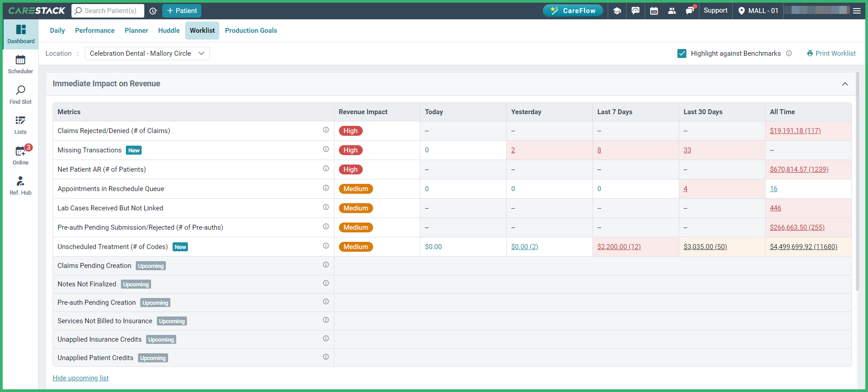Click the CareFlow button
Screen dimensions: 868x392
(573, 11)
